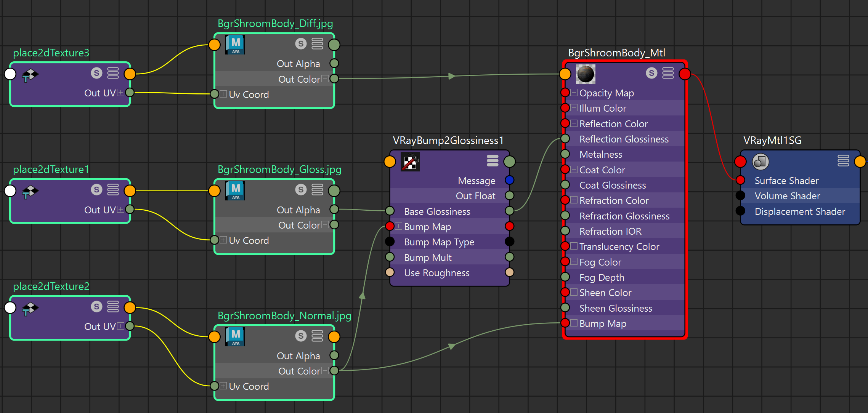Click the blue Message output port

[509, 180]
